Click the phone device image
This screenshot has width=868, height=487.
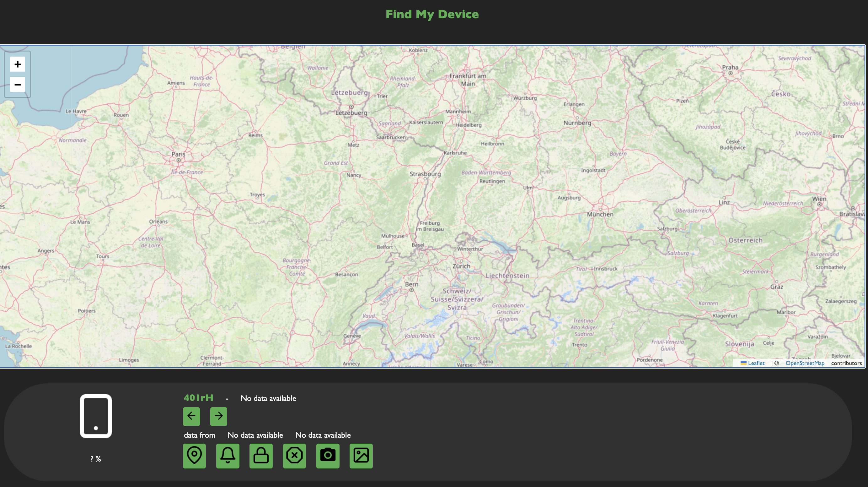click(96, 416)
